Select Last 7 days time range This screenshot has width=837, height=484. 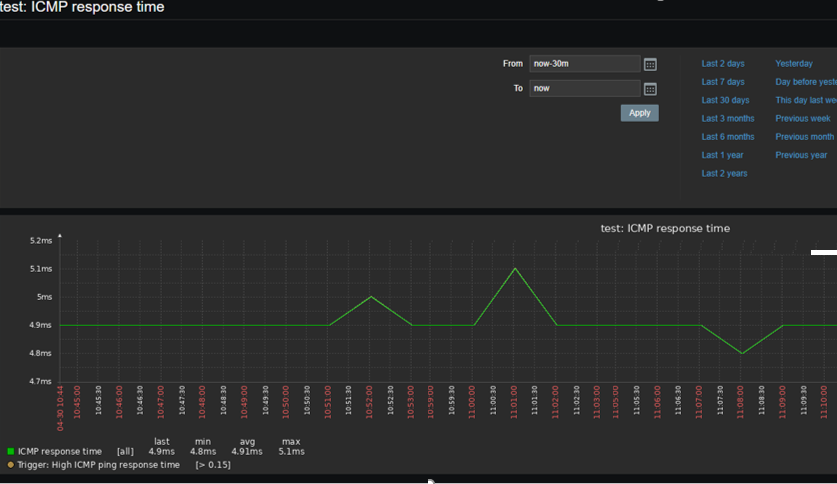point(722,82)
